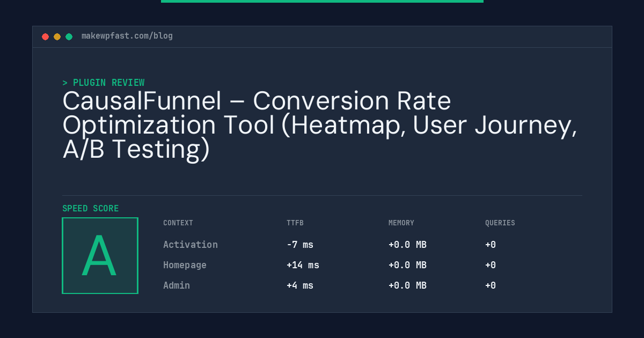Click the CONTEXT column header

178,223
